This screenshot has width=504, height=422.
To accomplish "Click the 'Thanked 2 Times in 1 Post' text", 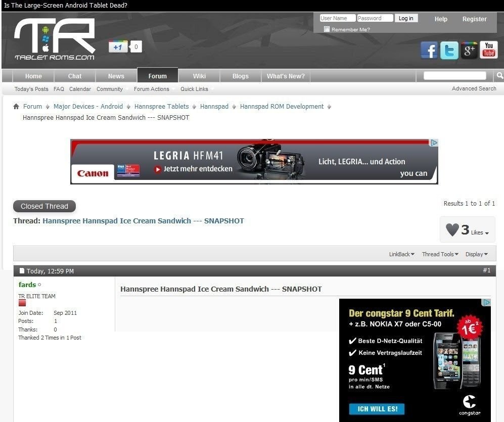I will 50,338.
